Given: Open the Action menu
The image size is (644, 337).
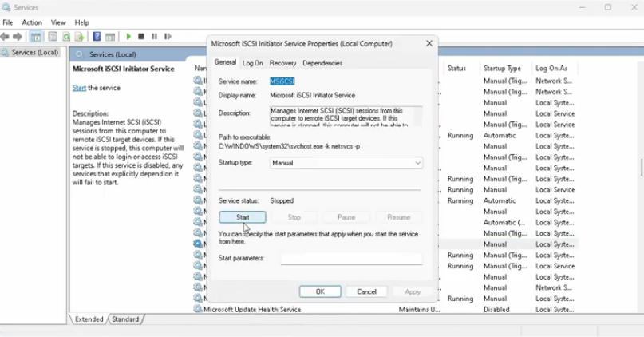Looking at the screenshot, I should [x=32, y=22].
